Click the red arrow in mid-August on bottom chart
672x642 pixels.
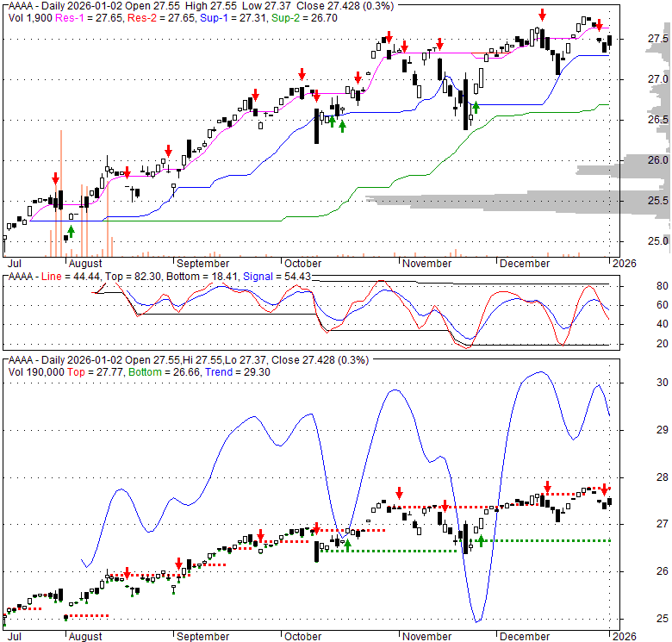127,573
